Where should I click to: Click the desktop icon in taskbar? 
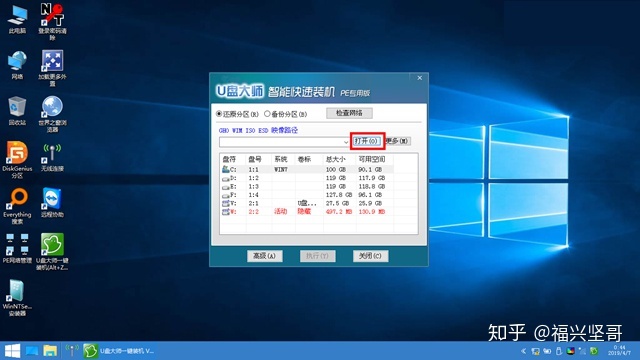pyautogui.click(x=32, y=351)
